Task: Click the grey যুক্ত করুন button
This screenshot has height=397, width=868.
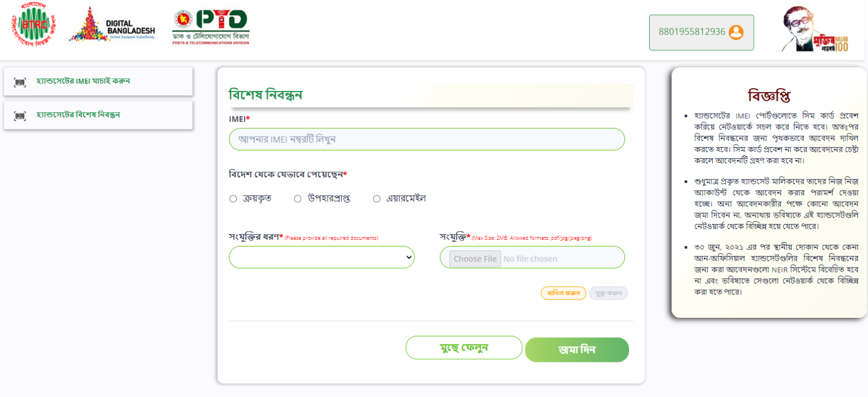Action: 609,293
